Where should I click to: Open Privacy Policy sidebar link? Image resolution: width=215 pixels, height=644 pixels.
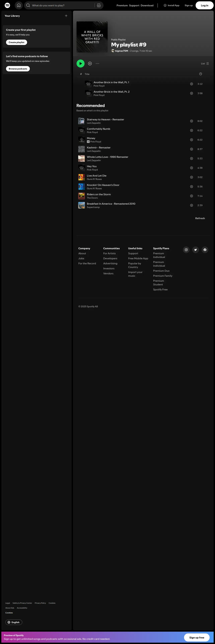coord(40,603)
